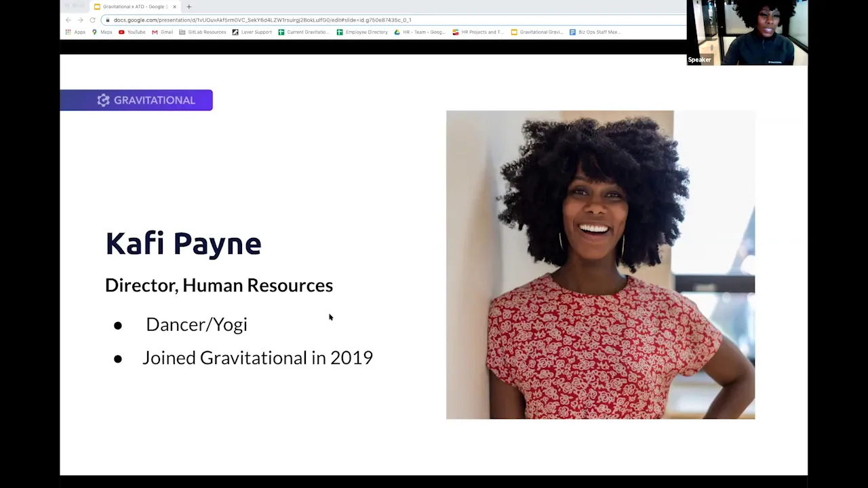Click the Gravitational logo banner on slide
Viewport: 868px width, 488px height.
coord(136,100)
